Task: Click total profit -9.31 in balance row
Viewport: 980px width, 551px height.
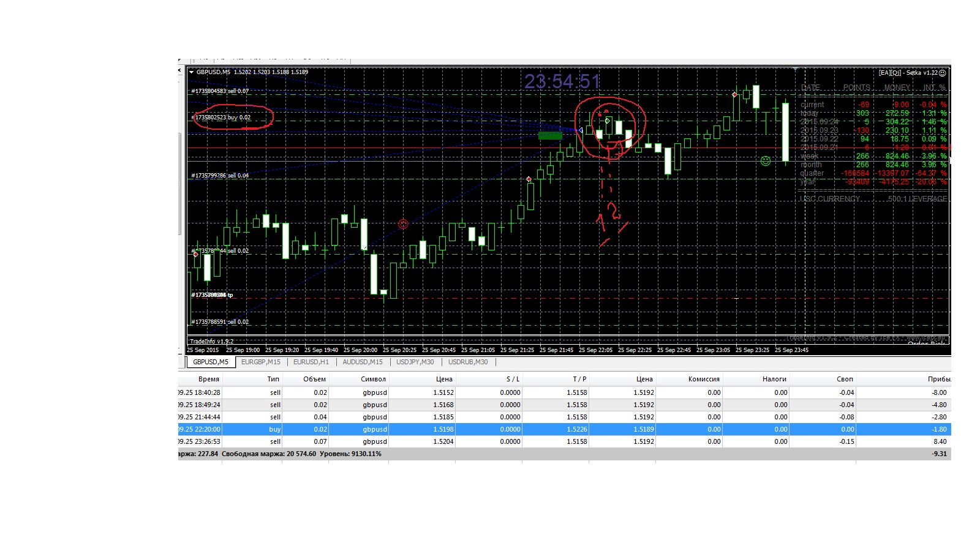Action: coord(939,454)
